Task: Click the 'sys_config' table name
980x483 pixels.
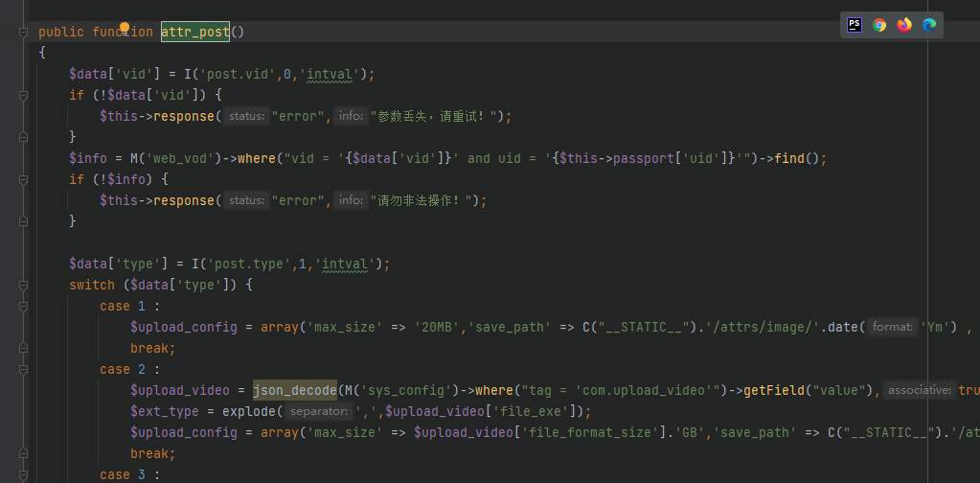Action: (405, 391)
